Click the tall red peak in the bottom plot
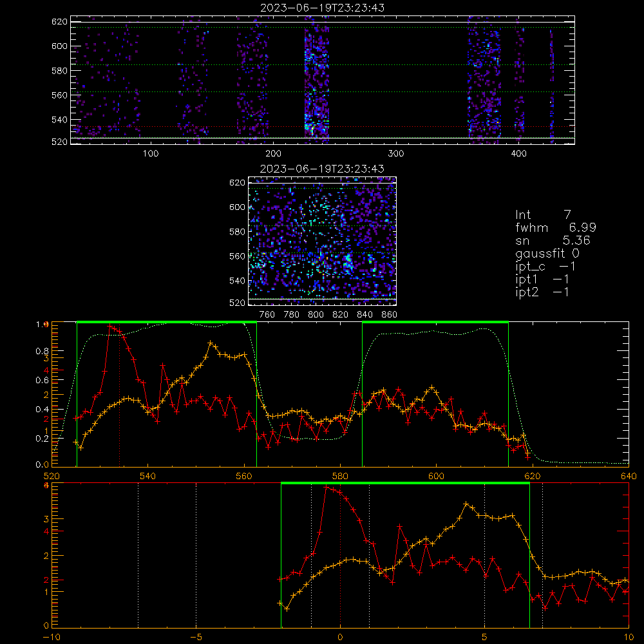This screenshot has width=644, height=644. coord(327,487)
